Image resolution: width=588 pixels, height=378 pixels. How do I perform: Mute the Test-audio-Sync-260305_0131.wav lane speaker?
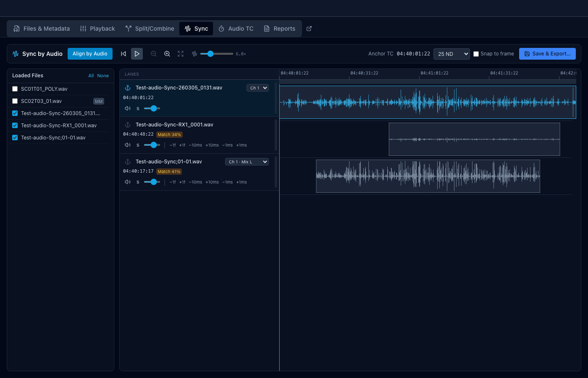[x=128, y=108]
